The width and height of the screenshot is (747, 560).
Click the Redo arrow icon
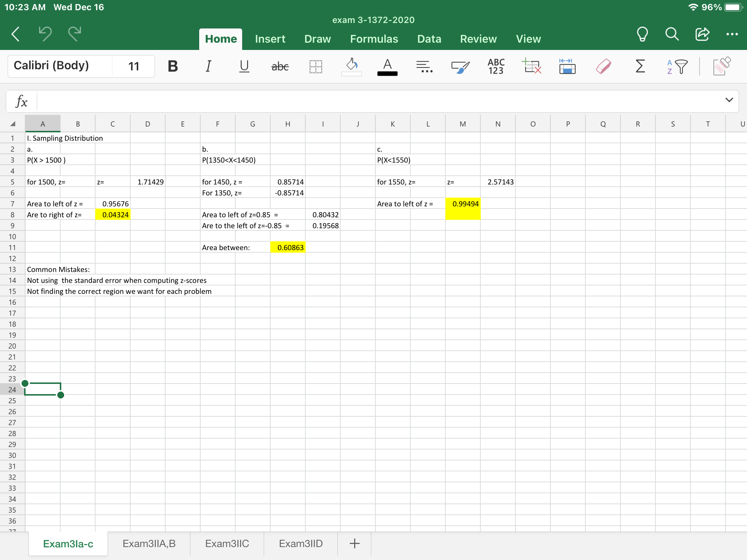(x=74, y=34)
